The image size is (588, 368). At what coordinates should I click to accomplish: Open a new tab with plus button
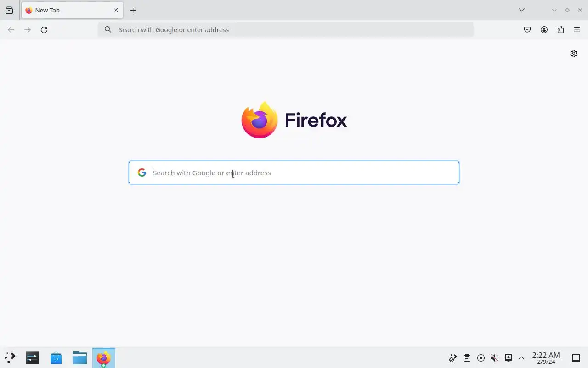tap(133, 10)
